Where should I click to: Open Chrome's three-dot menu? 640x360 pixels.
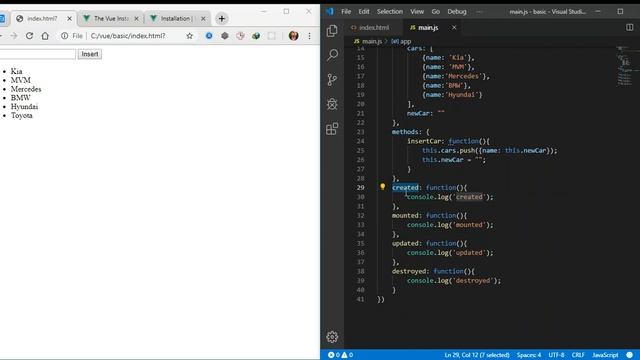tap(309, 36)
